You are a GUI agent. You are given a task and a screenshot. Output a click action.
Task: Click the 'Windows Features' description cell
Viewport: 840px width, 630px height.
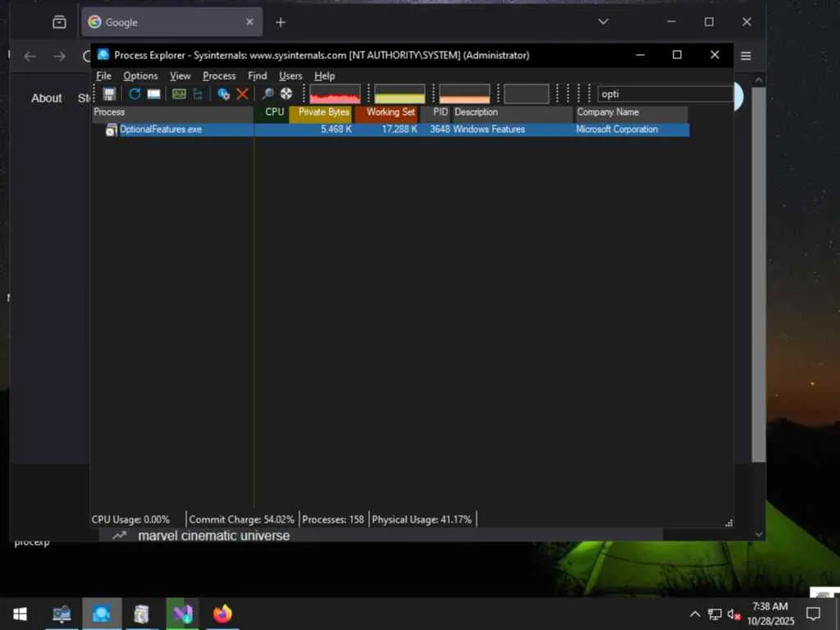pos(489,130)
